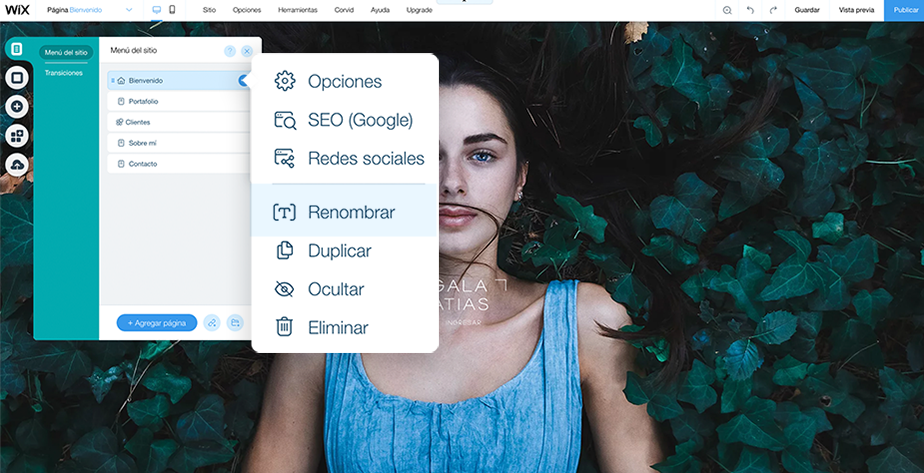Open the Opciones top menu
924x473 pixels.
[x=247, y=10]
